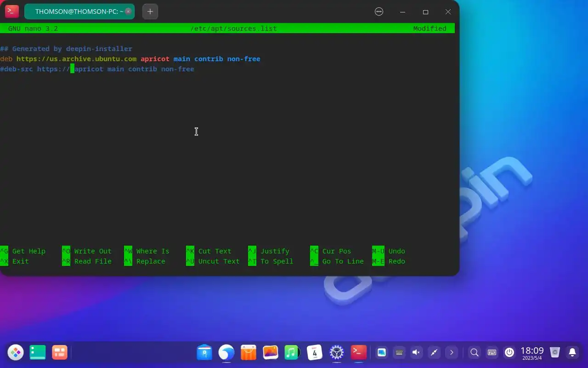Image resolution: width=588 pixels, height=368 pixels.
Task: Click the '^X Exit' shortcut
Action: [15, 261]
